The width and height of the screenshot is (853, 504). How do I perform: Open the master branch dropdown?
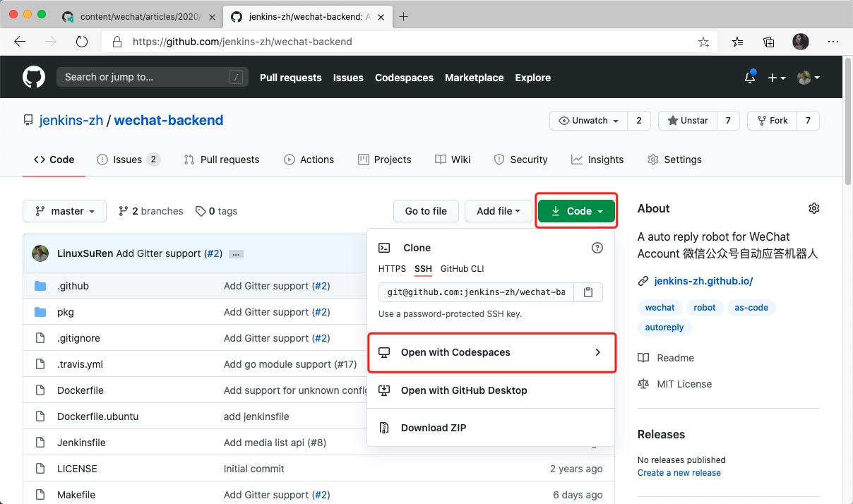65,211
